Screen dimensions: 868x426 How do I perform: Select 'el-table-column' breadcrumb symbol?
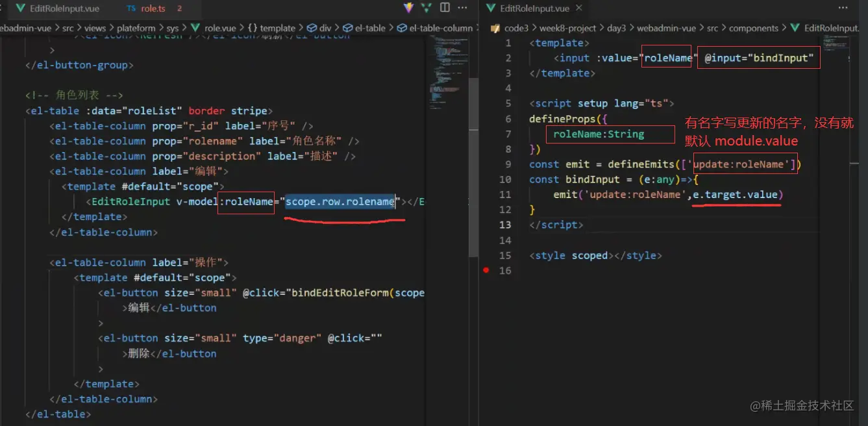click(x=435, y=28)
